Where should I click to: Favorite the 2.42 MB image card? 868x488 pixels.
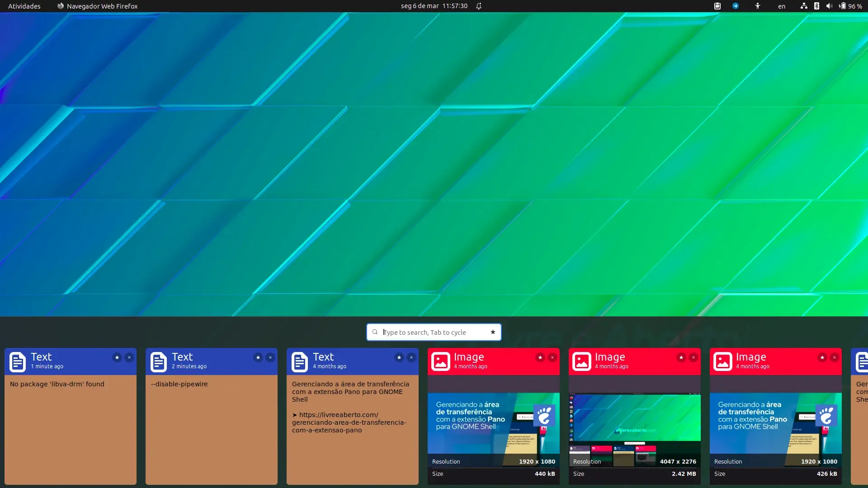pyautogui.click(x=681, y=357)
